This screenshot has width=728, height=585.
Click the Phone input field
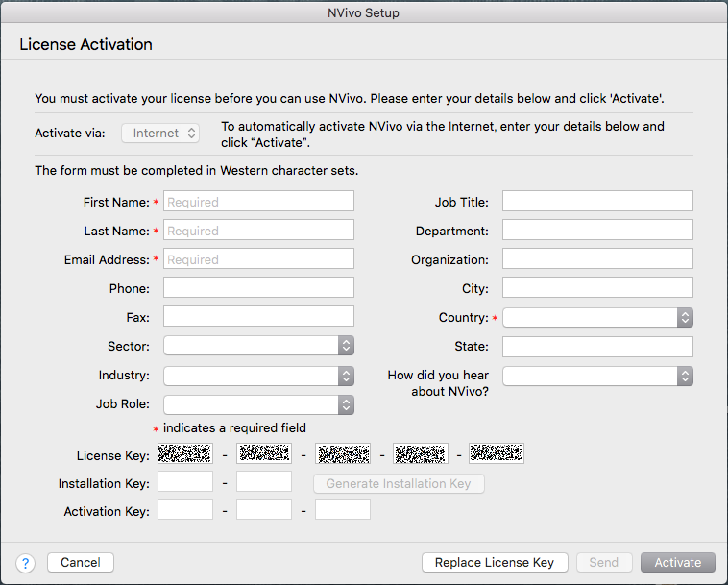click(258, 287)
